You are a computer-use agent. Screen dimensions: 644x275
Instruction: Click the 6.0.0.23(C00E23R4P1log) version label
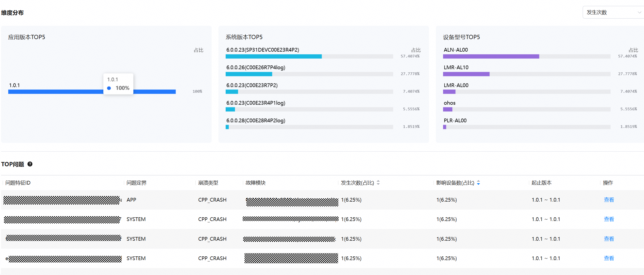256,103
